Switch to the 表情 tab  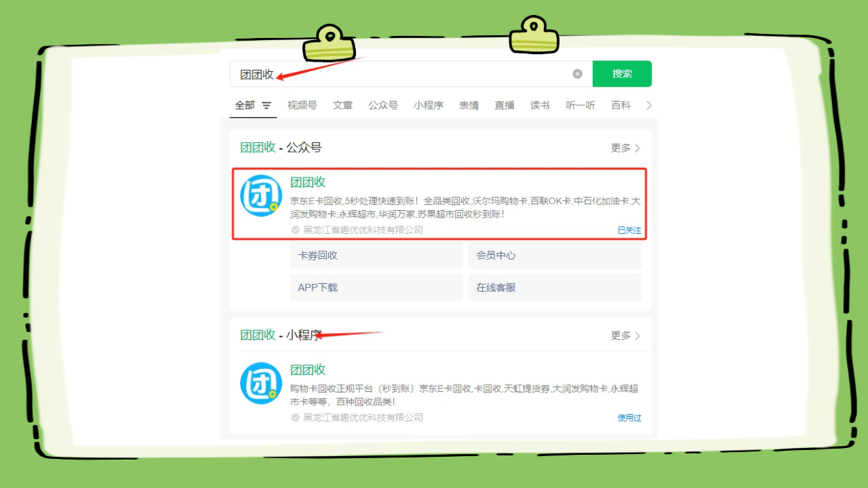click(x=469, y=105)
